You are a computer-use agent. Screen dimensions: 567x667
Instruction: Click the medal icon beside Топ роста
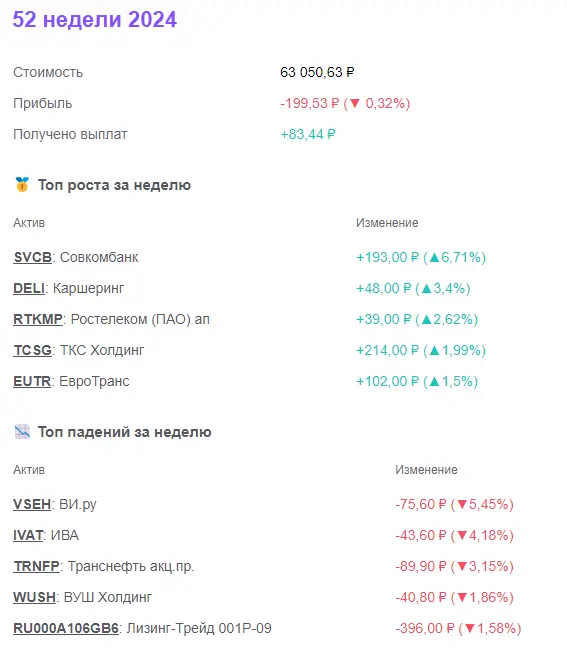click(x=22, y=185)
